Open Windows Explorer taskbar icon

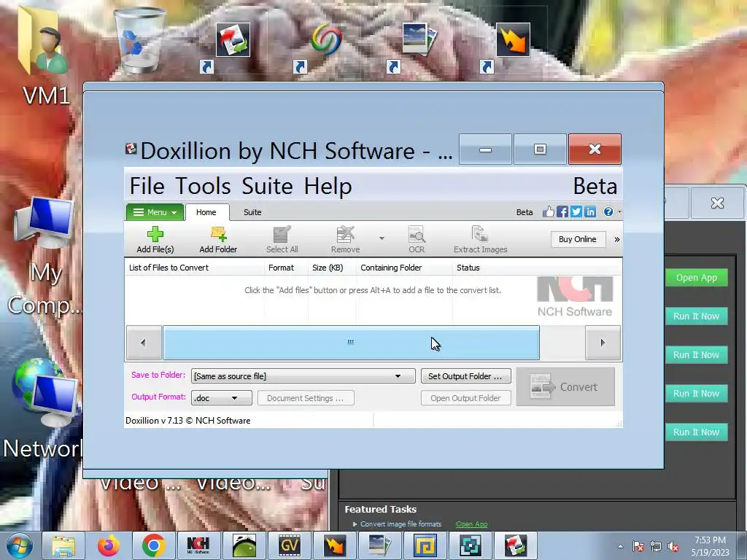pyautogui.click(x=63, y=545)
